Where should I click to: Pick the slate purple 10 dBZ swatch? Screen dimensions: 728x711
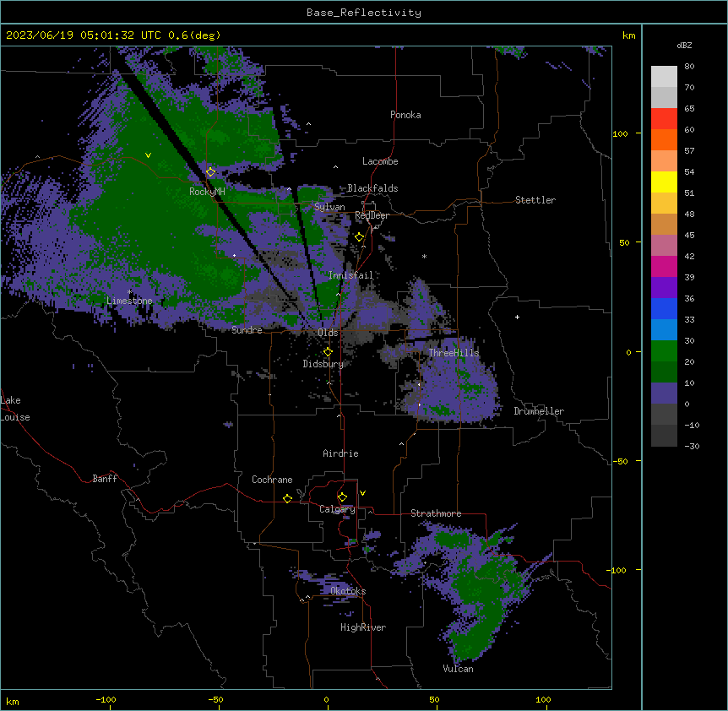point(664,393)
